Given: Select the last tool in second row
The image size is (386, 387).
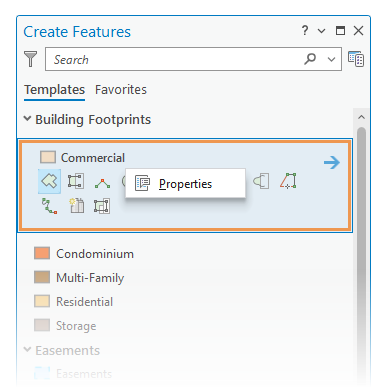Looking at the screenshot, I should click(102, 206).
